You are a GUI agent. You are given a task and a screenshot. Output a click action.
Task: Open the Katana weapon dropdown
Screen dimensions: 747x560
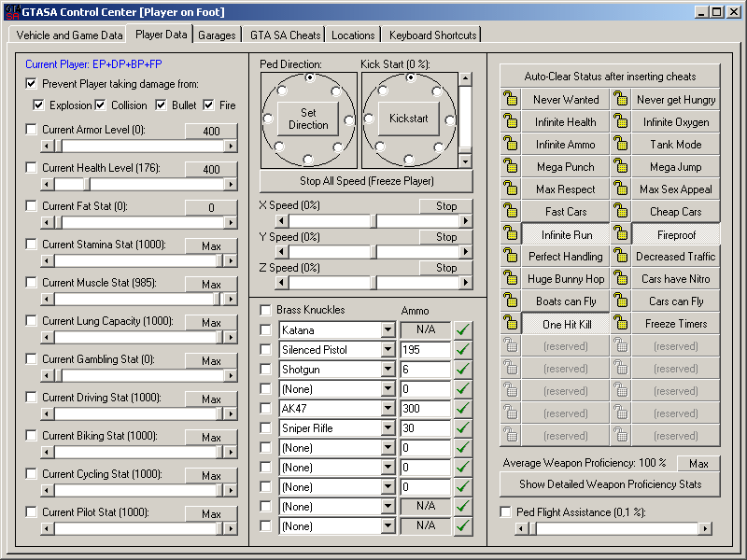coord(388,330)
